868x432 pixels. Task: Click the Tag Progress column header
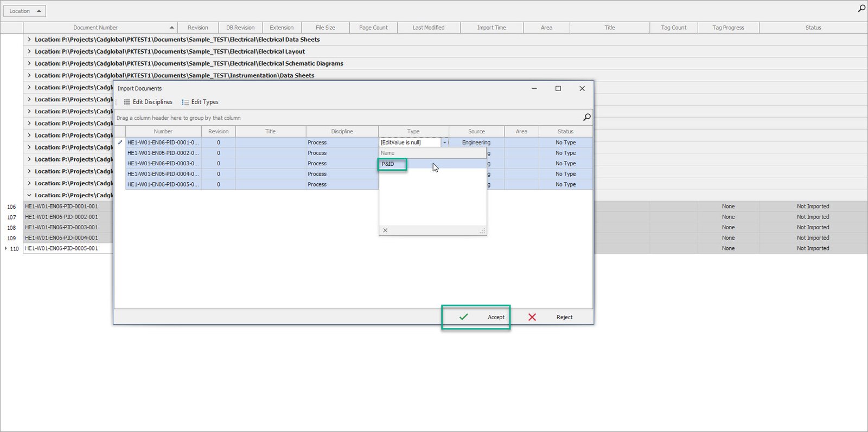click(x=728, y=28)
